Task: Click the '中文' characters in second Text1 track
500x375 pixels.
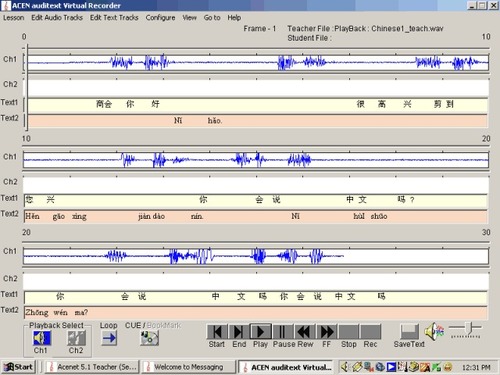Action: pyautogui.click(x=356, y=200)
